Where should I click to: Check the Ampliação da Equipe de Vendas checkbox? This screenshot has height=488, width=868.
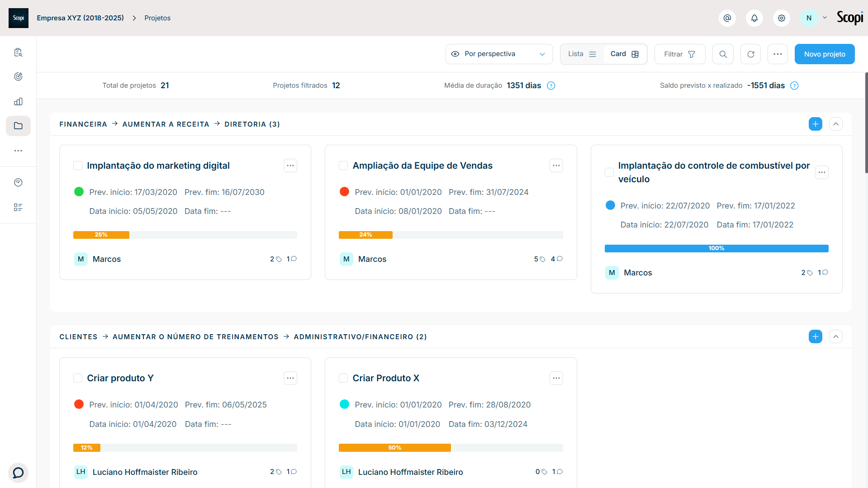[343, 166]
